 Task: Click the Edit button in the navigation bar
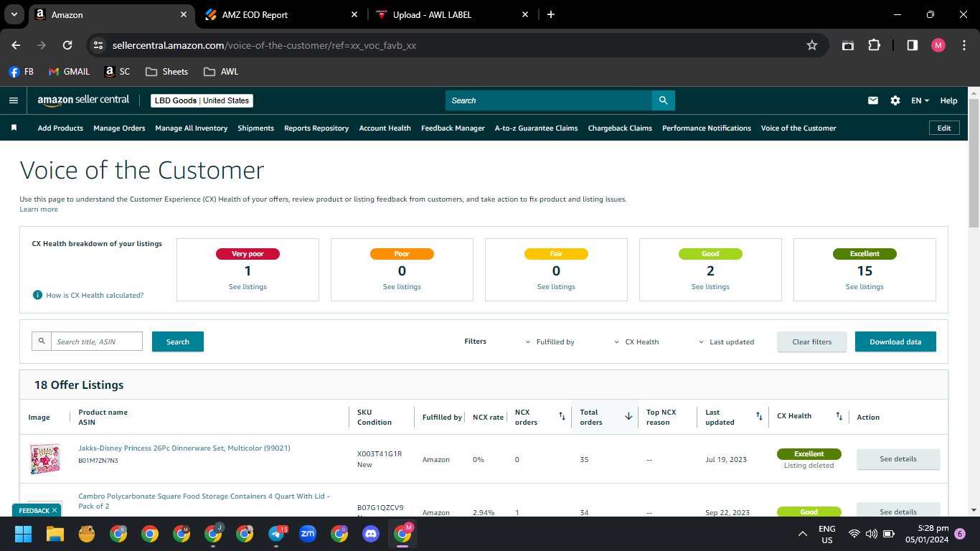click(944, 128)
